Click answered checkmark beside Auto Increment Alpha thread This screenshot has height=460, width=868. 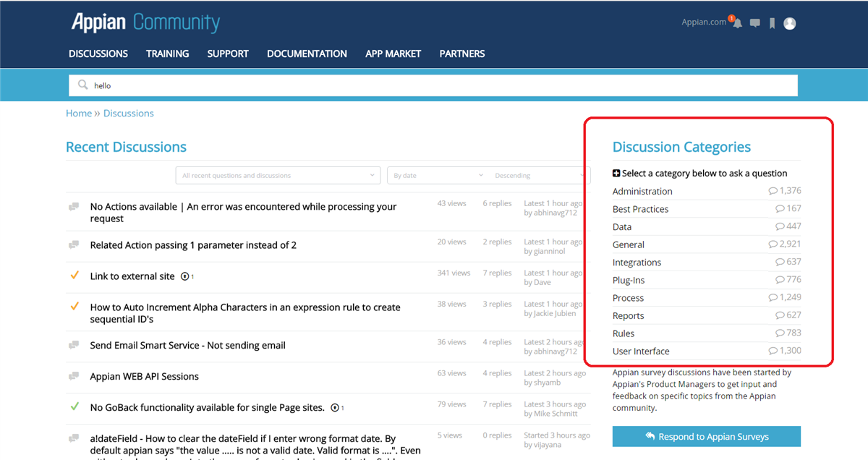pyautogui.click(x=74, y=307)
